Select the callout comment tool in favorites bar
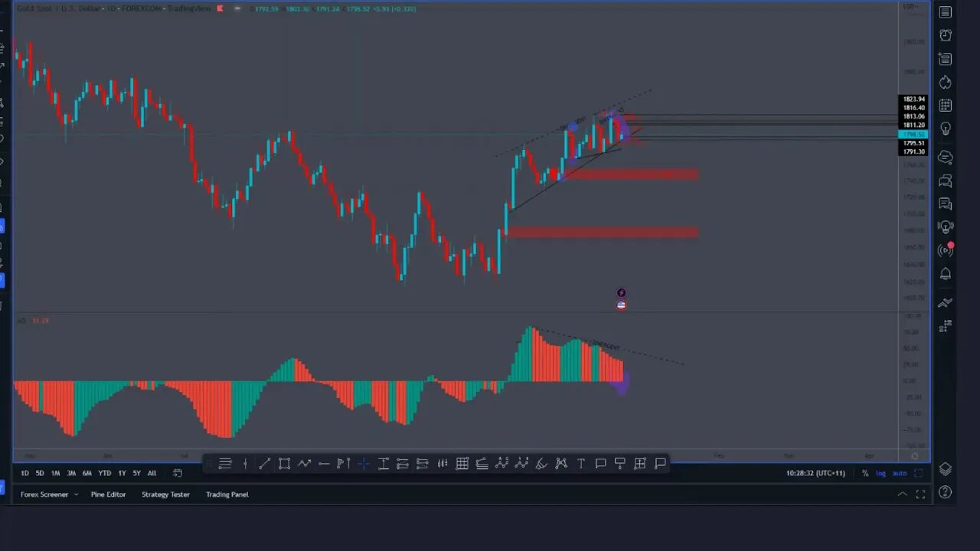 [600, 463]
